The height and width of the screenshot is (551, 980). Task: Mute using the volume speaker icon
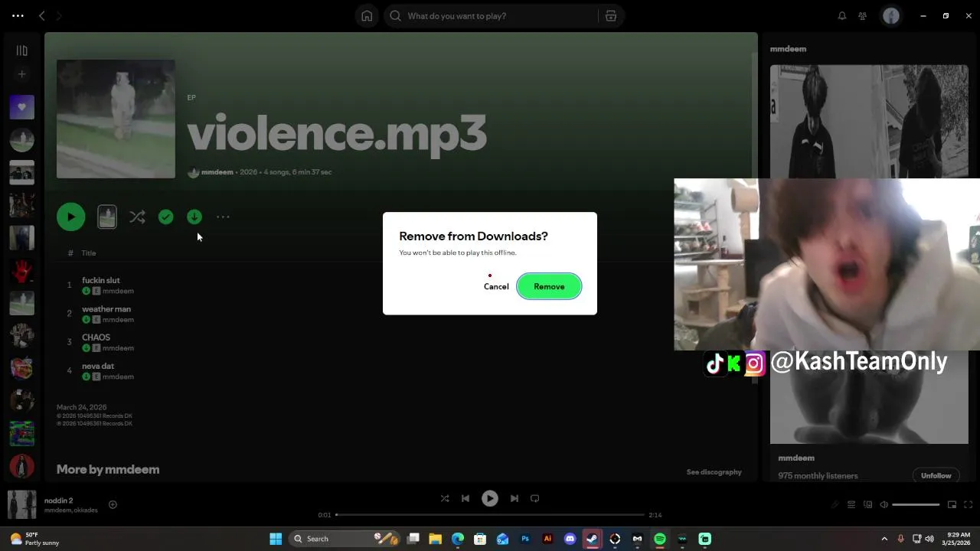[884, 504]
